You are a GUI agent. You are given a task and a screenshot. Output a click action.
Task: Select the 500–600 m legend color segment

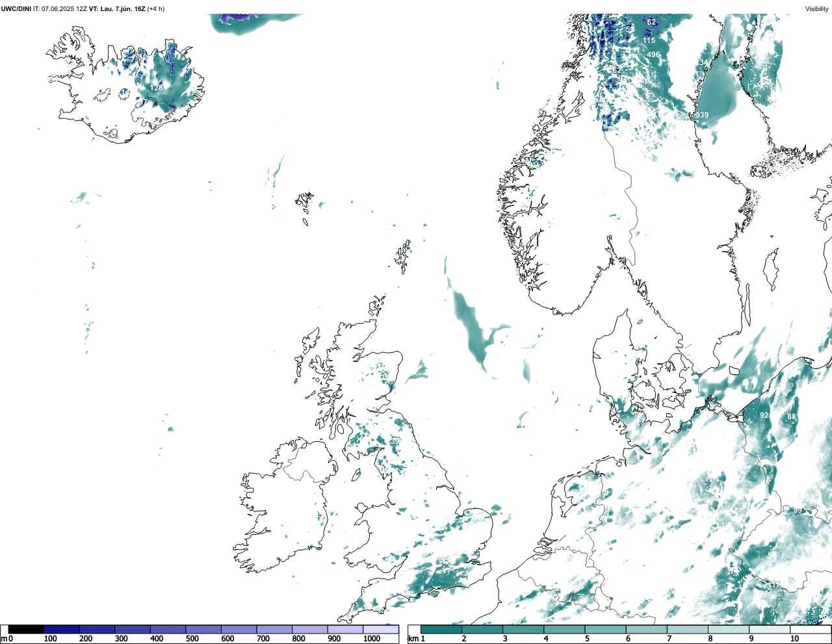pos(203,629)
